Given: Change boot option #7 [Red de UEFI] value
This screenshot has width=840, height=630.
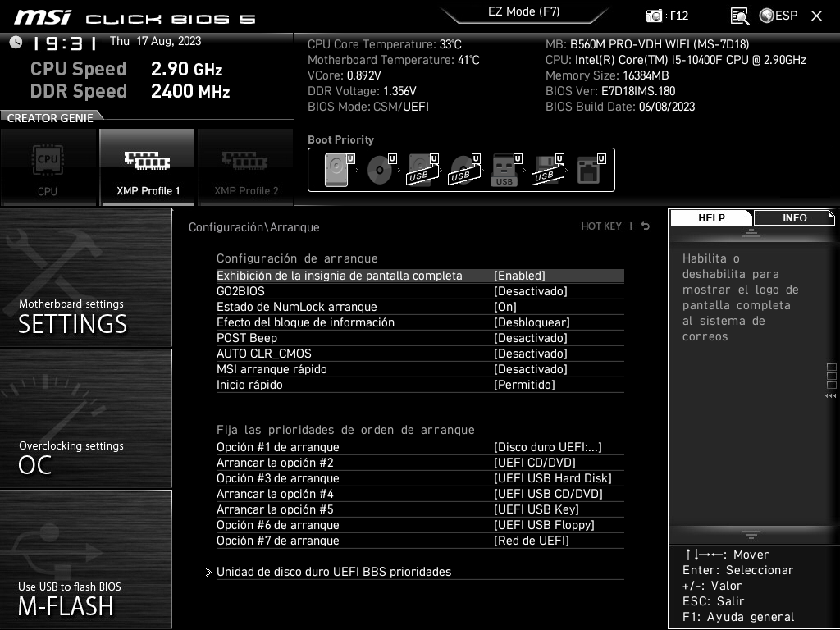Looking at the screenshot, I should 531,540.
